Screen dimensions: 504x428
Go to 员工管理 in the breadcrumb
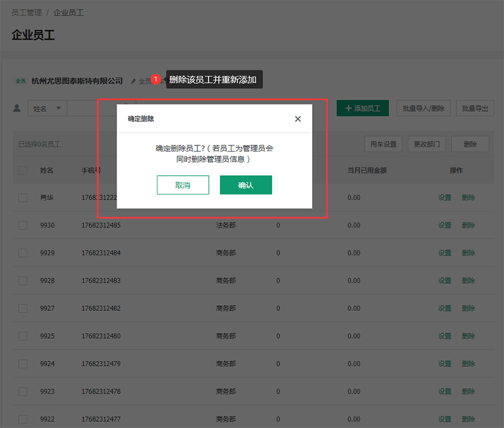pyautogui.click(x=27, y=12)
